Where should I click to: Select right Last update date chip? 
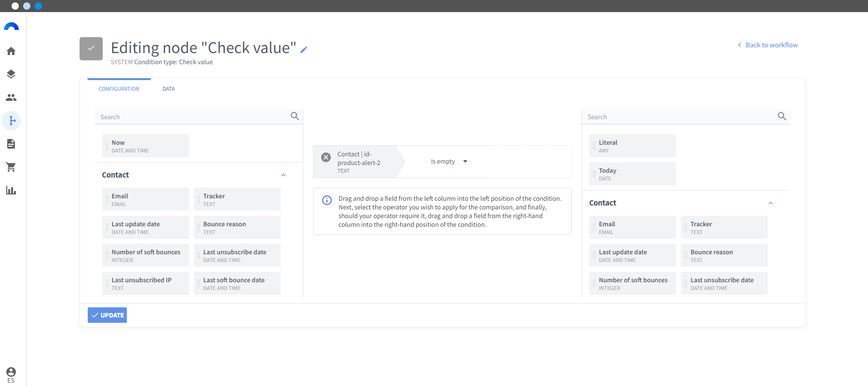(633, 255)
